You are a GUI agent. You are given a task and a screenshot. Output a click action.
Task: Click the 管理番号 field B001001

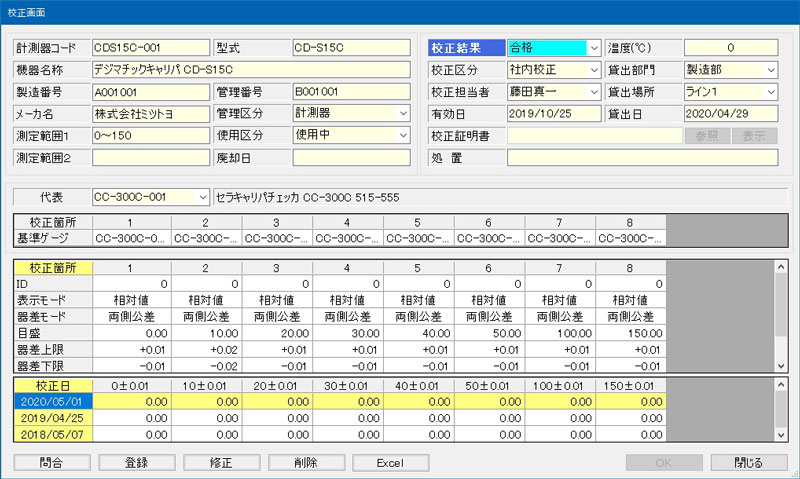point(352,92)
